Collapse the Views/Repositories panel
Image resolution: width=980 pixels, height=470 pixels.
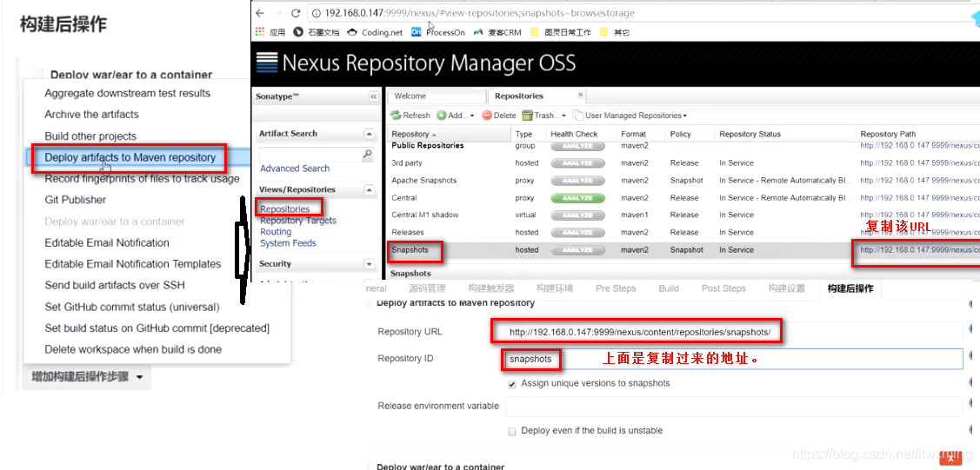point(369,189)
